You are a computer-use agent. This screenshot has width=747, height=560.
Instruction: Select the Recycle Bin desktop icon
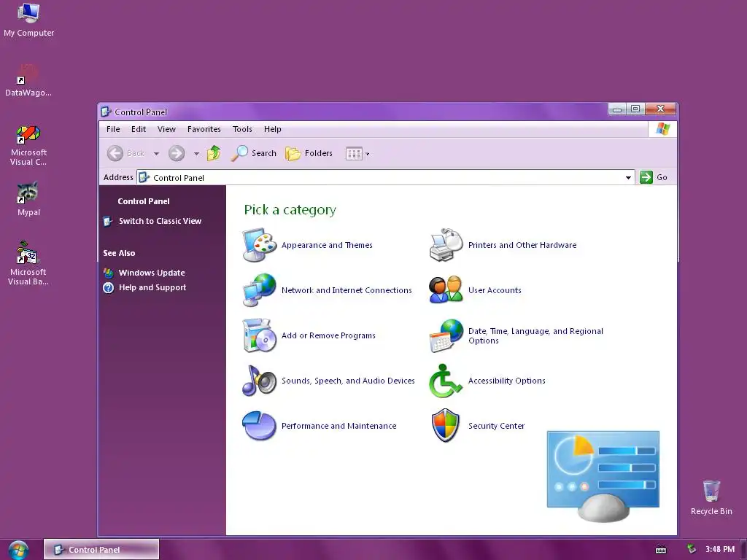[x=711, y=497]
